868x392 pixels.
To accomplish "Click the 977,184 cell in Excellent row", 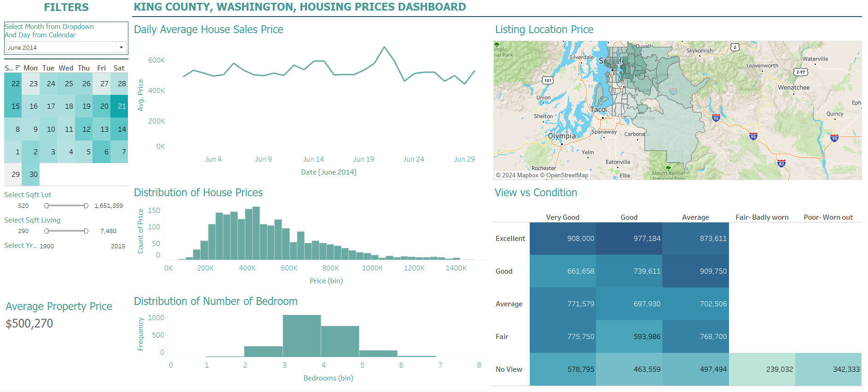I will [629, 239].
